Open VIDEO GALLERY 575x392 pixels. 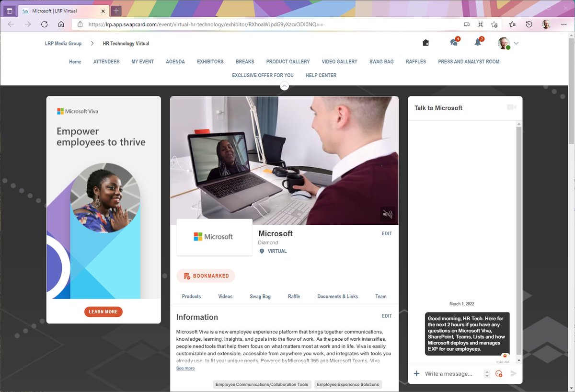tap(340, 62)
